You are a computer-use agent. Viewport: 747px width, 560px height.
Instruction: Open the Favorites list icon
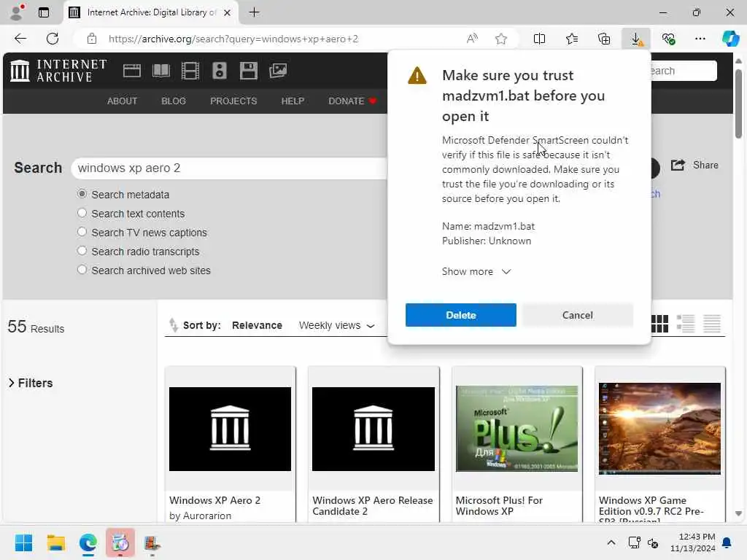(572, 39)
